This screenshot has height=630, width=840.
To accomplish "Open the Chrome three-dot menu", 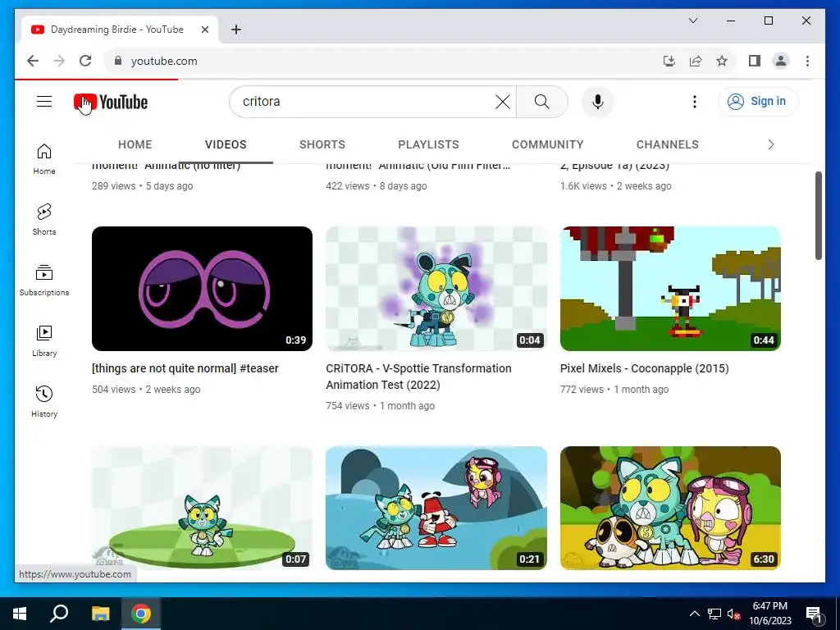I will pyautogui.click(x=807, y=61).
